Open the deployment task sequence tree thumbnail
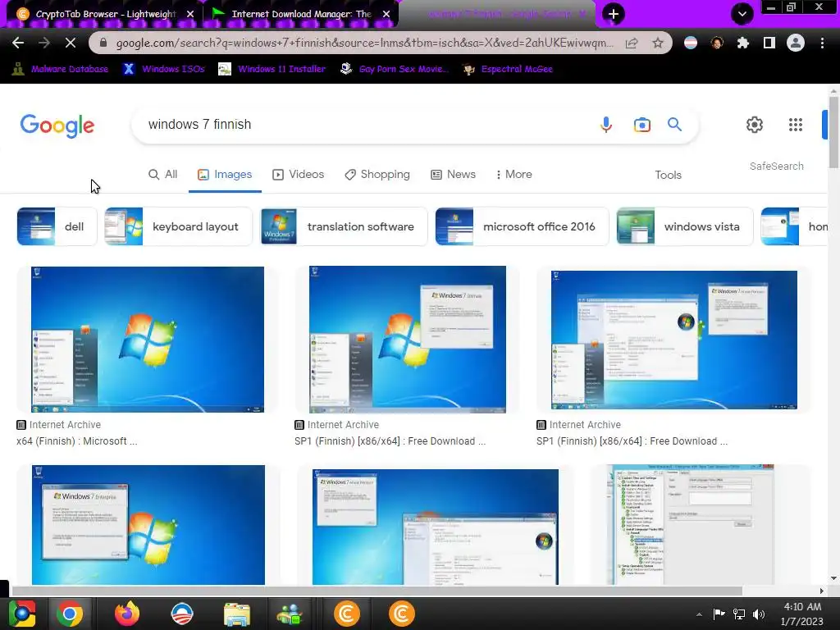This screenshot has width=840, height=630. [x=691, y=525]
